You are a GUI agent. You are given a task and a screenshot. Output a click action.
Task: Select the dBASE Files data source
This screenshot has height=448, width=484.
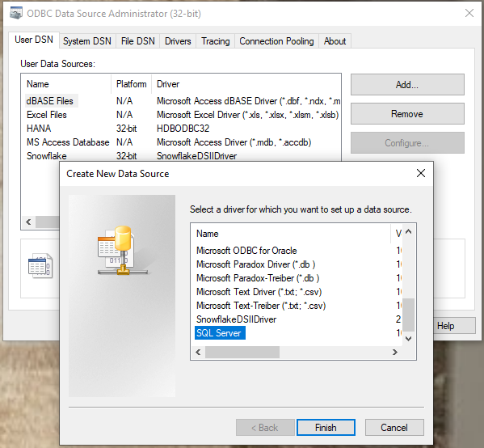[50, 101]
